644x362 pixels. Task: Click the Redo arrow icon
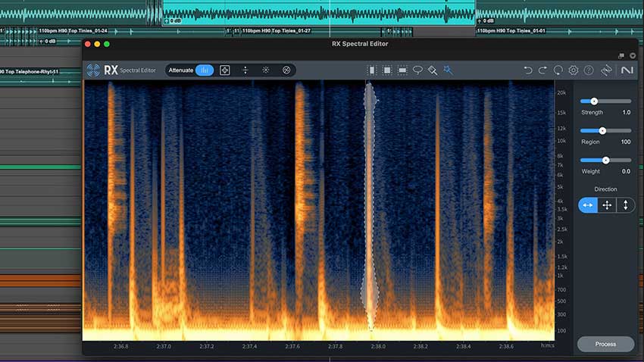pyautogui.click(x=542, y=70)
